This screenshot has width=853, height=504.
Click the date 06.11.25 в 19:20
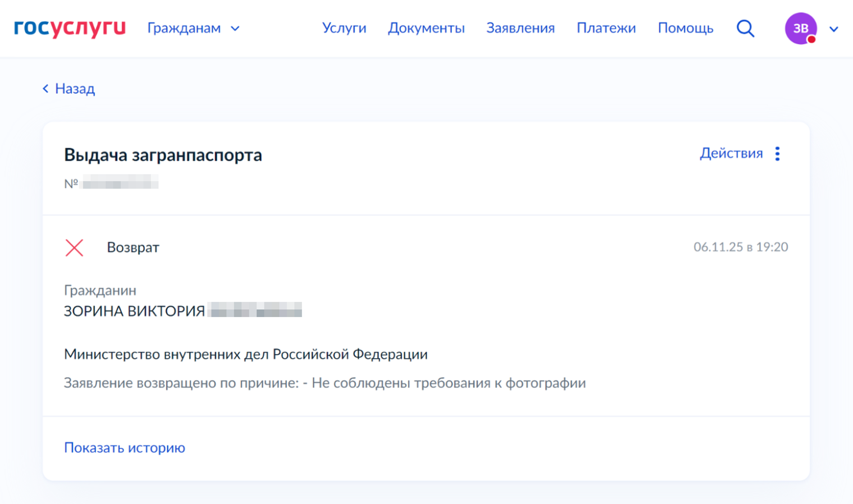(741, 247)
